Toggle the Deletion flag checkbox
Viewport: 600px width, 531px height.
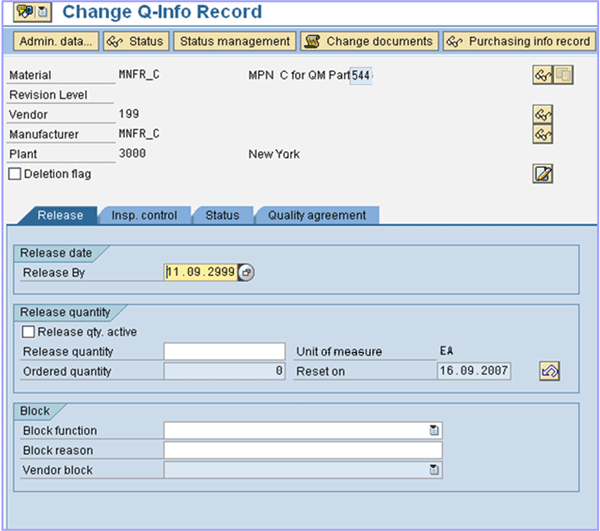[x=15, y=174]
